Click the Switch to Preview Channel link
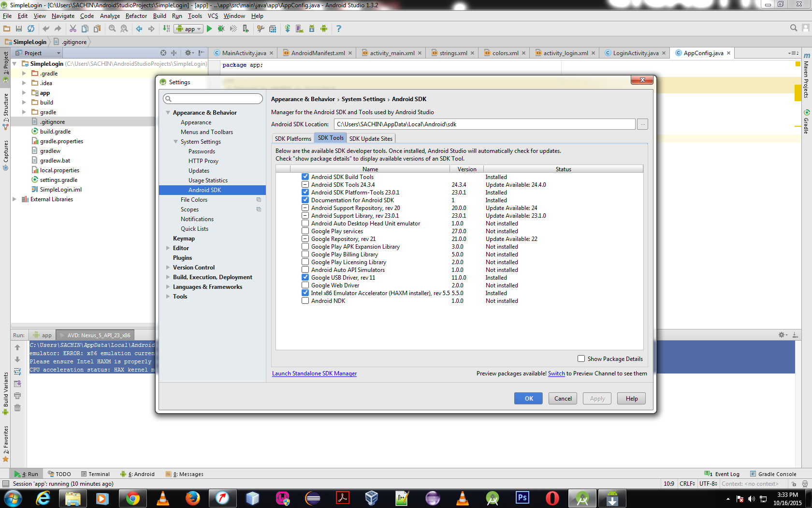812x508 pixels. click(556, 374)
